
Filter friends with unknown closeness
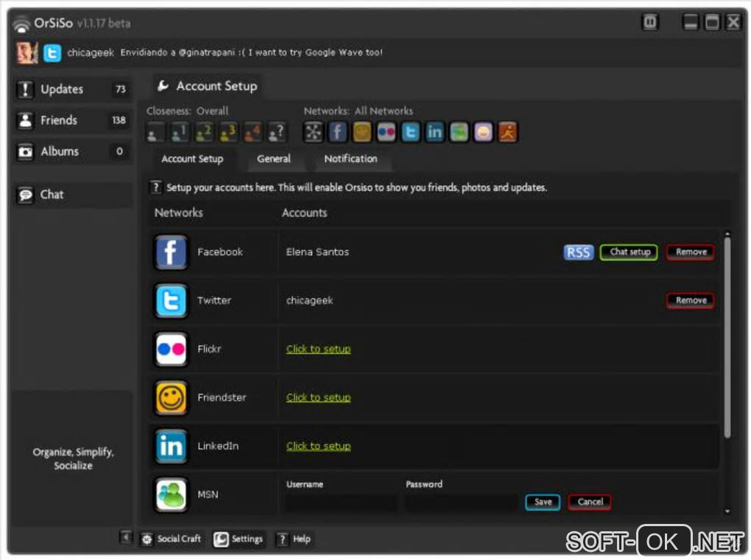tap(277, 132)
